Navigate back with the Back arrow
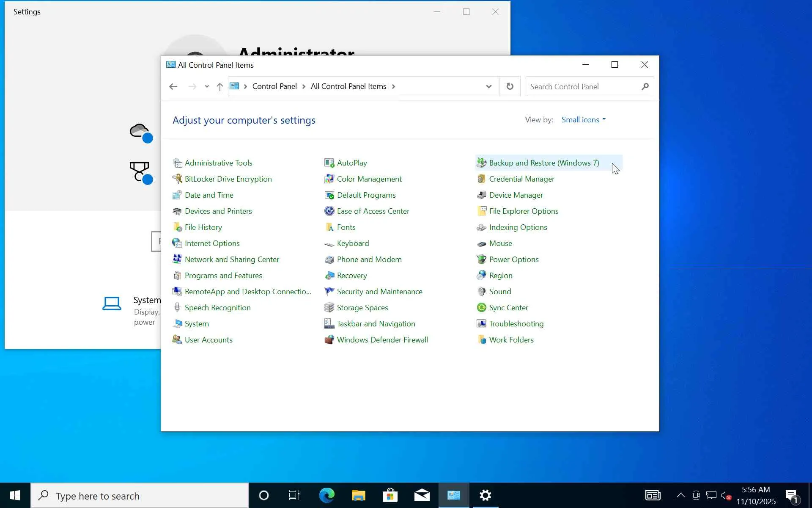812x508 pixels. pos(173,86)
